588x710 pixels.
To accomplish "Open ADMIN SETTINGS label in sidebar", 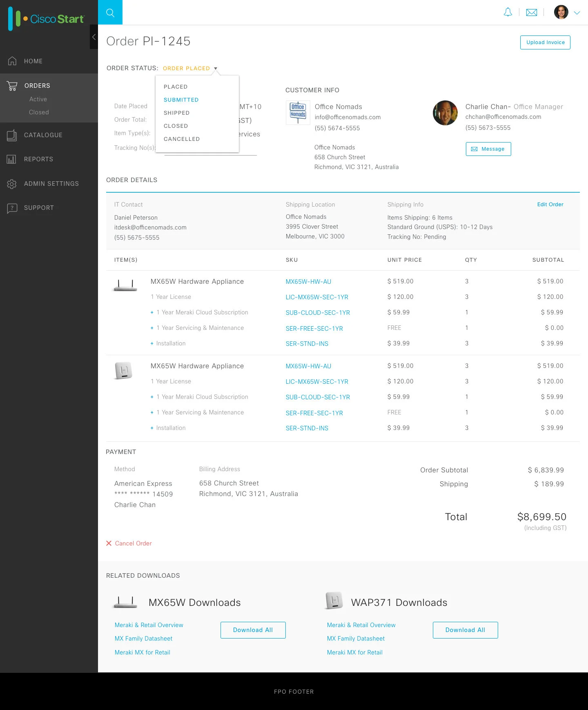I will (51, 184).
